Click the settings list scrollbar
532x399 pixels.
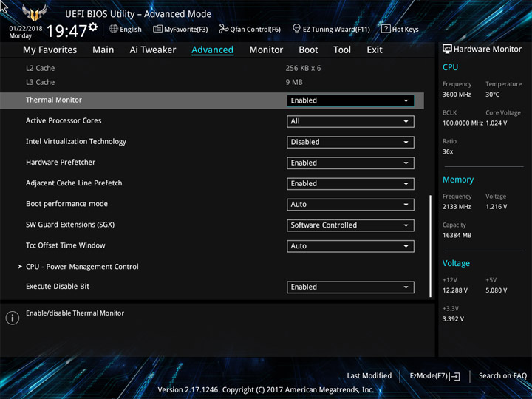(x=431, y=246)
